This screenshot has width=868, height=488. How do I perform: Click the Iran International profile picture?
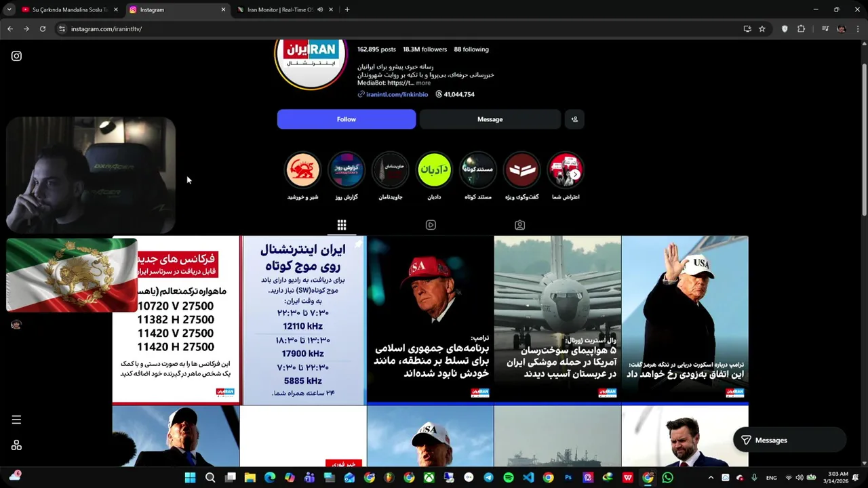pyautogui.click(x=311, y=64)
